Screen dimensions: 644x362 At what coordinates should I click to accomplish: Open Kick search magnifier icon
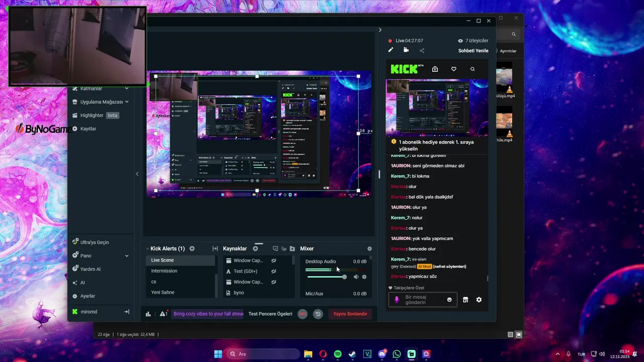point(472,69)
